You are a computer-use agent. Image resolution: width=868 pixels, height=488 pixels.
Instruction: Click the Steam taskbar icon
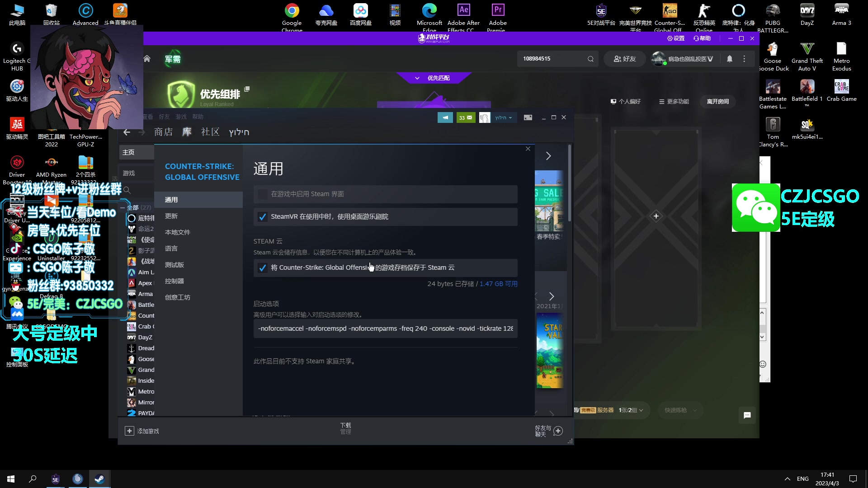click(x=99, y=479)
